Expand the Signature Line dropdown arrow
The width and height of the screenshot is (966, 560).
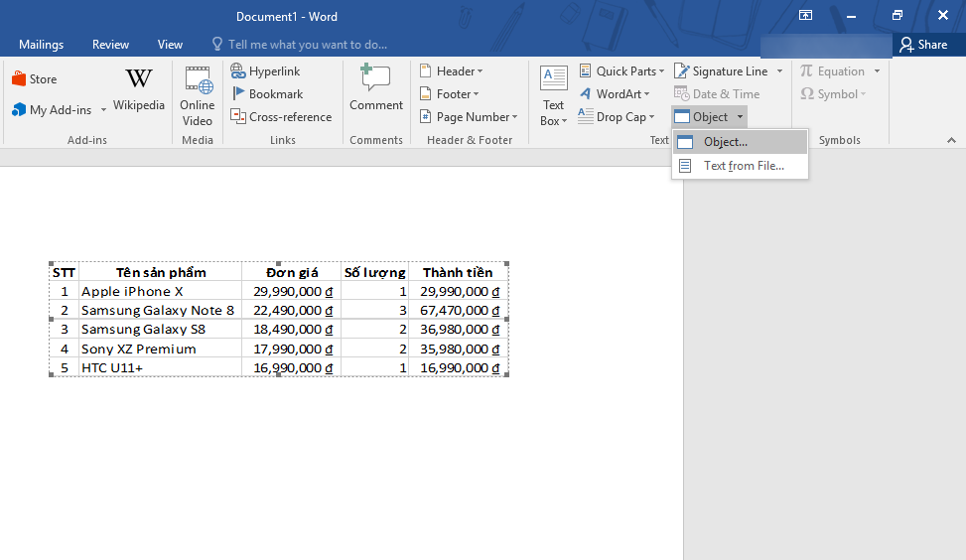780,71
